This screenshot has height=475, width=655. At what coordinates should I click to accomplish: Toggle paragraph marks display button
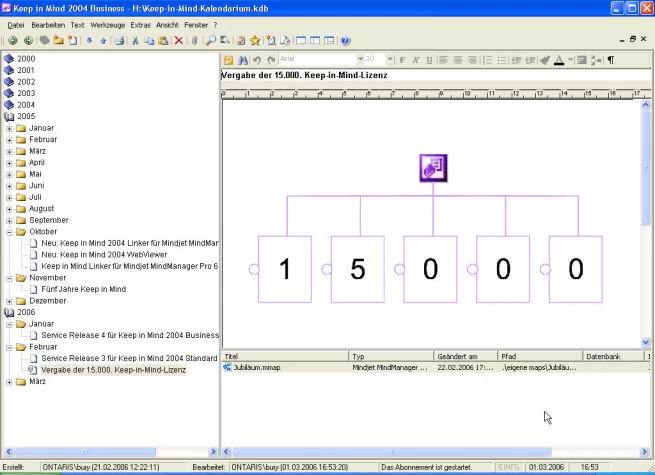coord(611,60)
